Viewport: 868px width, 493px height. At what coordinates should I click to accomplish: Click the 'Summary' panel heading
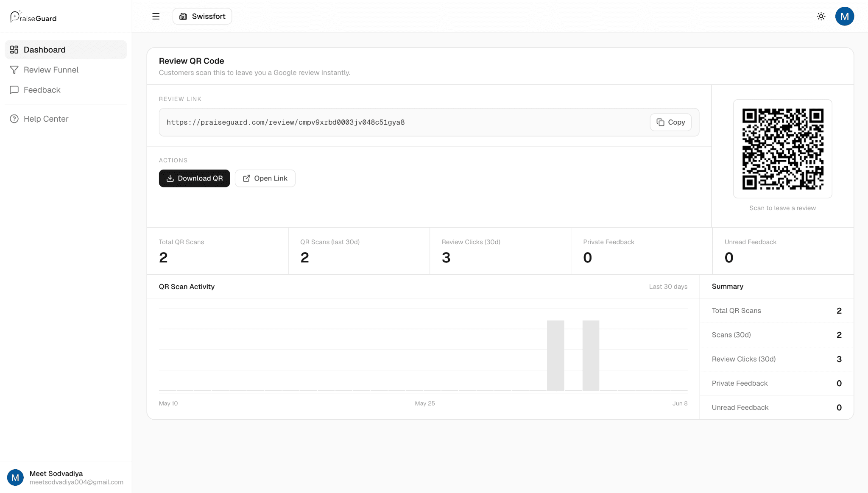click(x=727, y=286)
